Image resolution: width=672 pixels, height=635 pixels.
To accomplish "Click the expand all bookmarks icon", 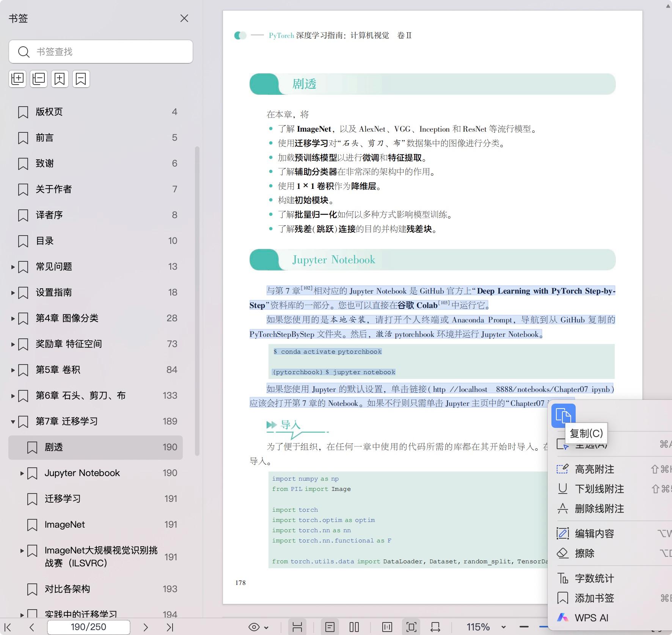I will pos(17,79).
